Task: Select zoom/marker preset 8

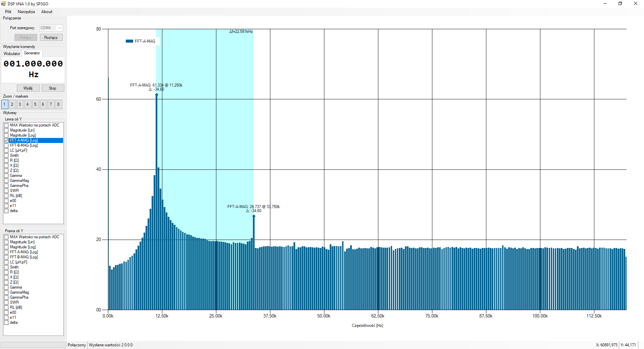Action: (x=58, y=104)
